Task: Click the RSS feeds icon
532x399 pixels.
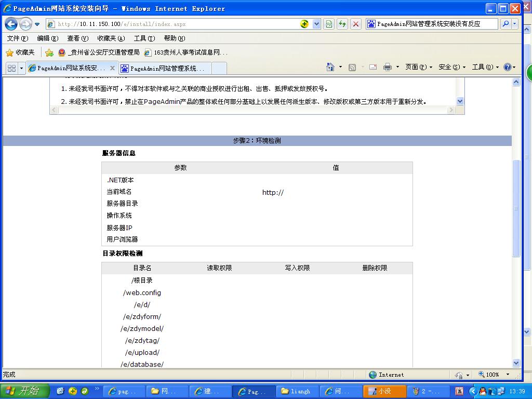Action: tap(352, 67)
